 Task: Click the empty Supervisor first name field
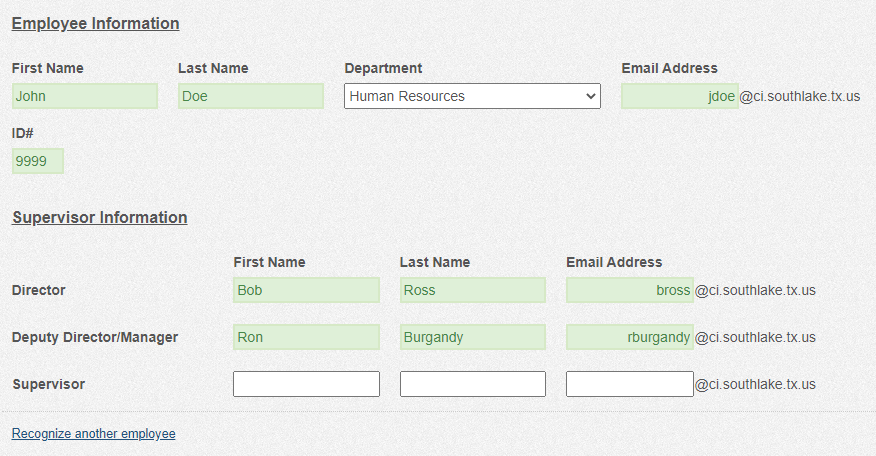tap(306, 384)
